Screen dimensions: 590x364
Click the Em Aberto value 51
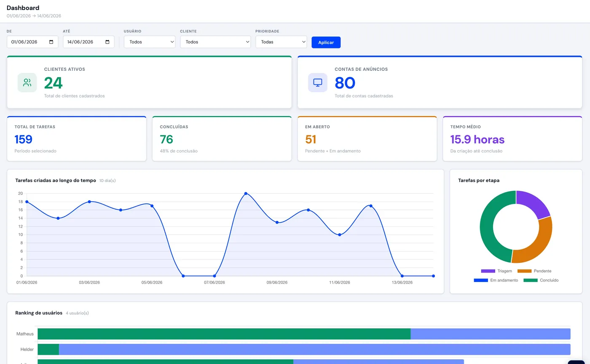(311, 139)
